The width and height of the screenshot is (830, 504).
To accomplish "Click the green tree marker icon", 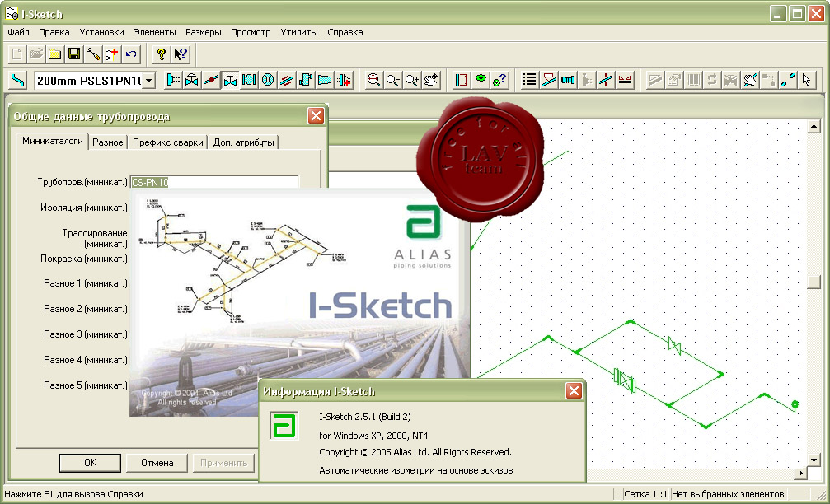I will (x=481, y=81).
